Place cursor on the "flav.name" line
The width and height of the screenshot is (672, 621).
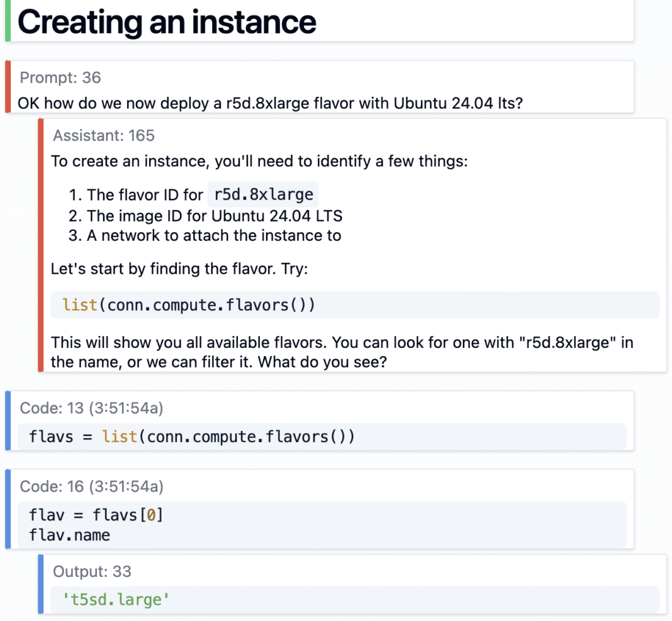click(x=70, y=535)
